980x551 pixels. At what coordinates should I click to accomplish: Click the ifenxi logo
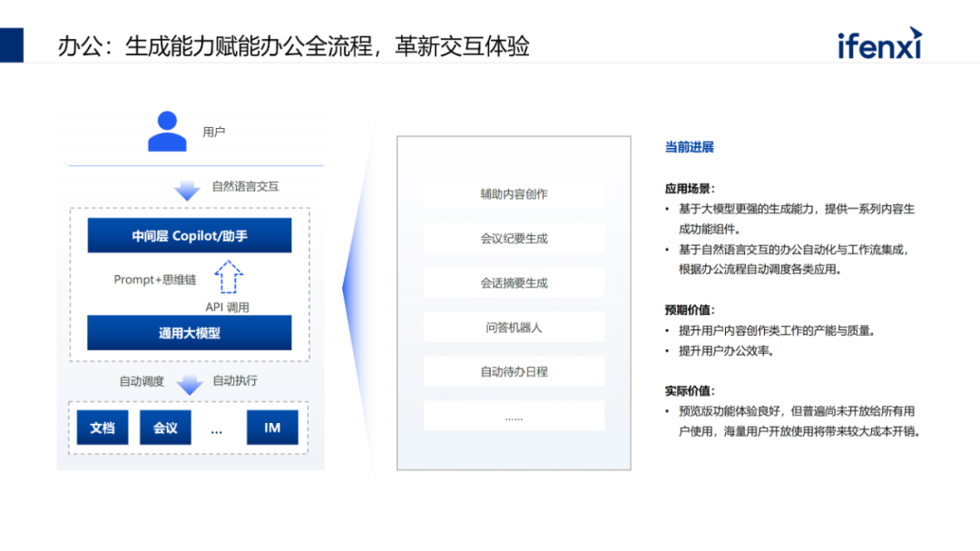(x=880, y=44)
